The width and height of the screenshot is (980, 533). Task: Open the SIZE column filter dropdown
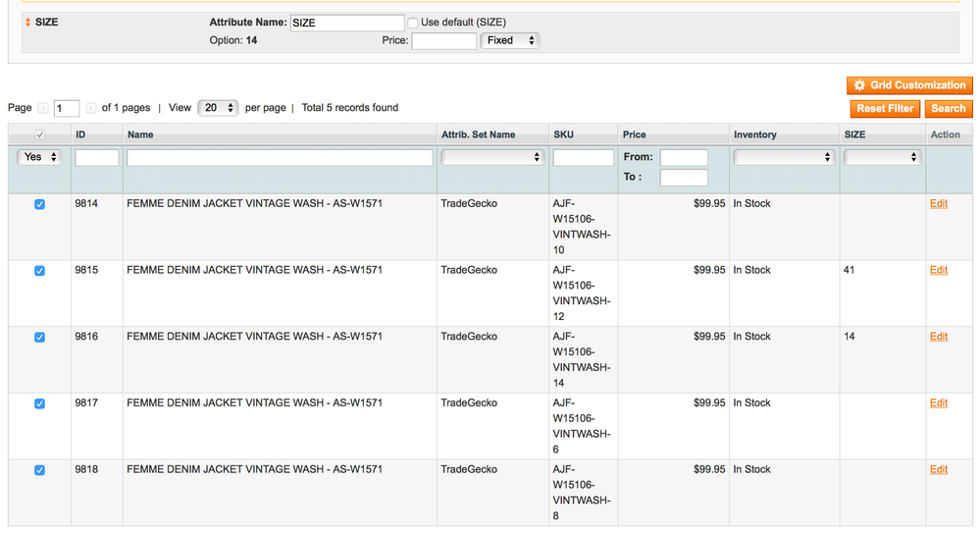point(883,157)
